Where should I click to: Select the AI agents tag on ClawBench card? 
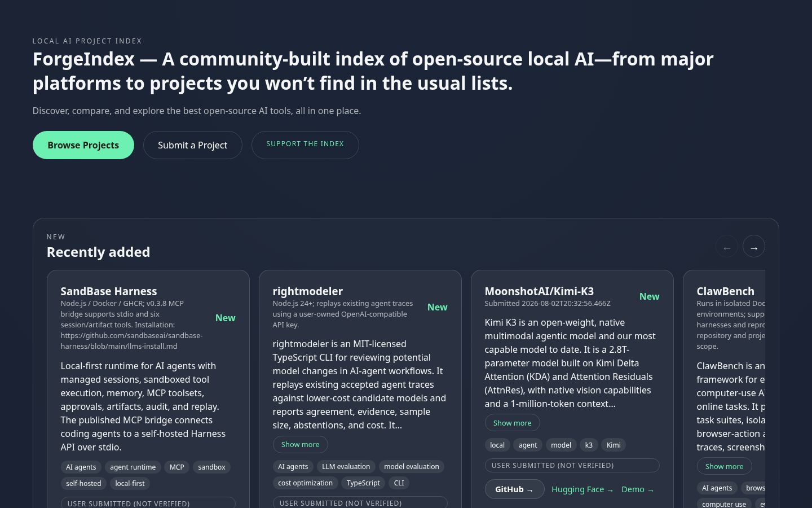pos(717,488)
